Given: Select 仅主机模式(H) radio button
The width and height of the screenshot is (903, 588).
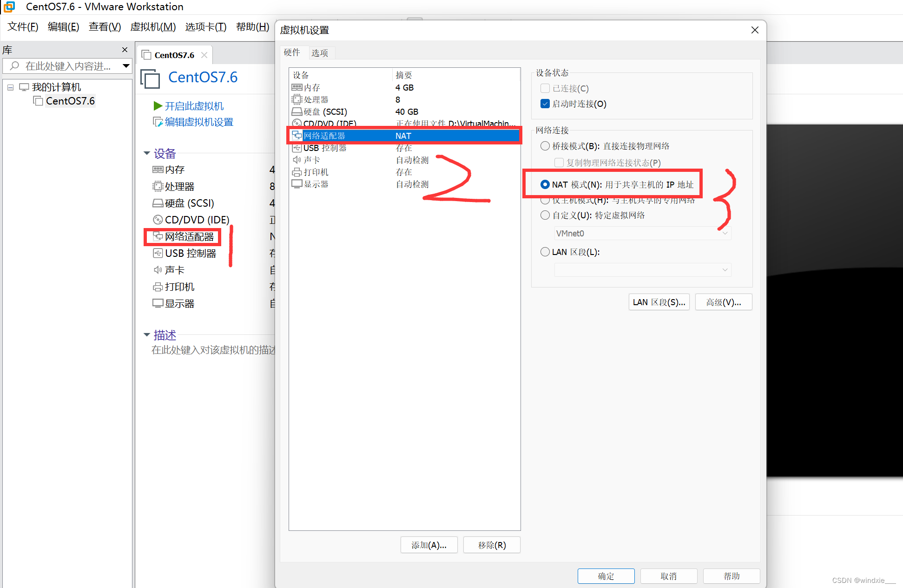Looking at the screenshot, I should coord(545,201).
